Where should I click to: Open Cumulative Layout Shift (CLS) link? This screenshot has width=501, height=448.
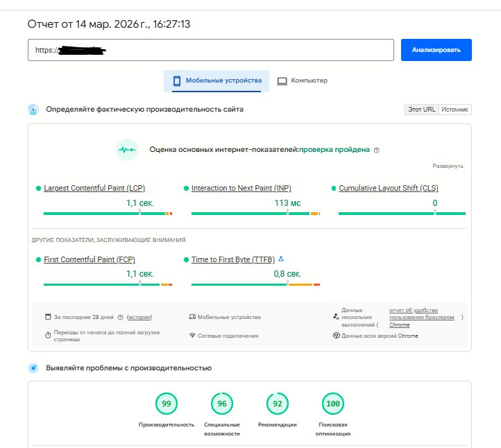pos(389,188)
